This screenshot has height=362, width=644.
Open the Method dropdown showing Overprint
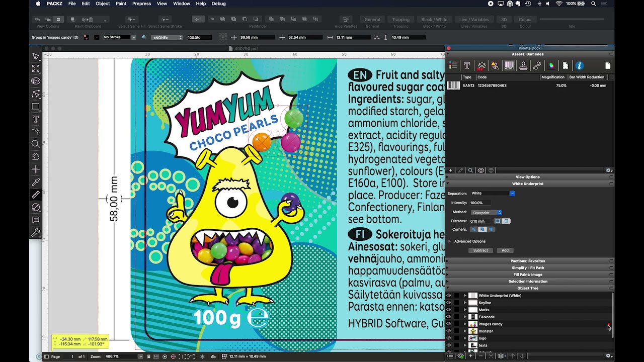coord(487,213)
